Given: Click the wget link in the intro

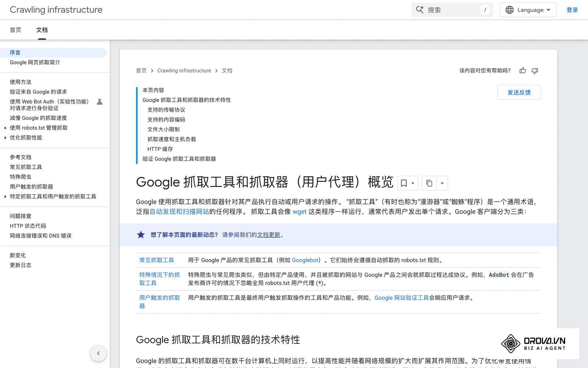Looking at the screenshot, I should [x=300, y=212].
